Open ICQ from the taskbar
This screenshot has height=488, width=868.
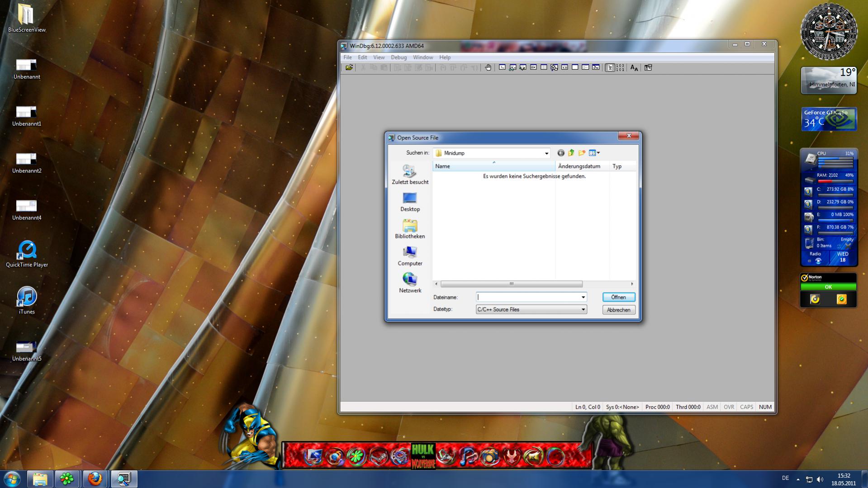tap(67, 479)
